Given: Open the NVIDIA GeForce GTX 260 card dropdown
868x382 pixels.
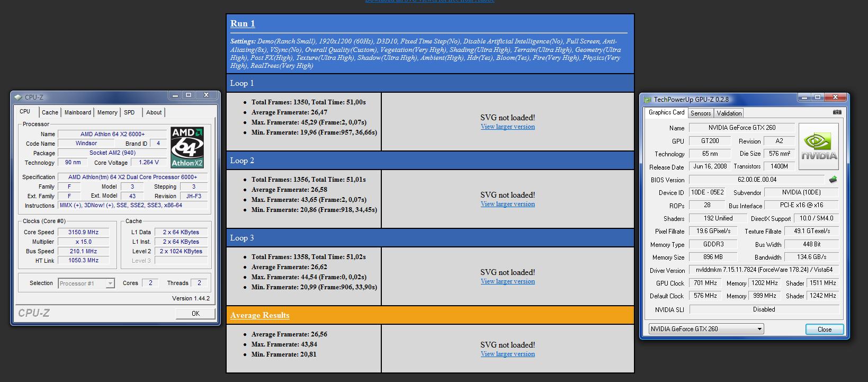Looking at the screenshot, I should (706, 329).
